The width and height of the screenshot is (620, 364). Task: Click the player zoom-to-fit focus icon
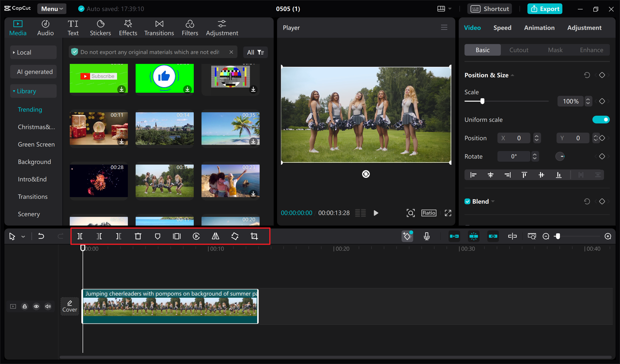tap(410, 213)
